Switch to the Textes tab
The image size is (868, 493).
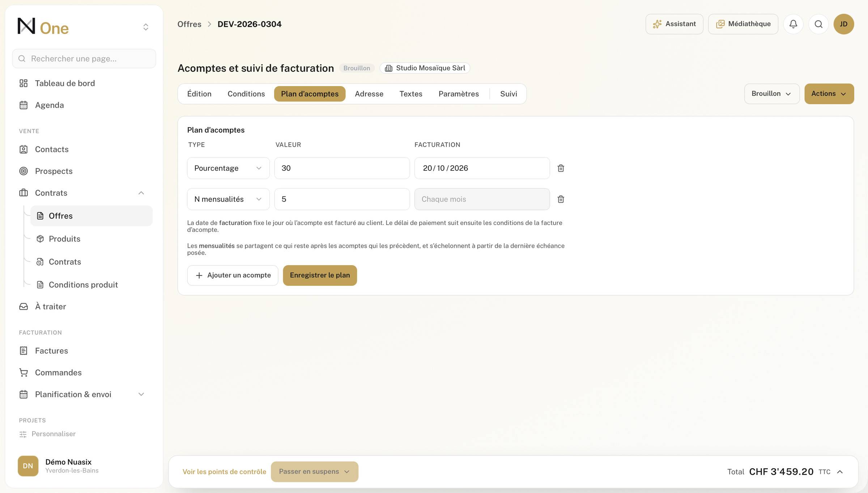(x=411, y=94)
